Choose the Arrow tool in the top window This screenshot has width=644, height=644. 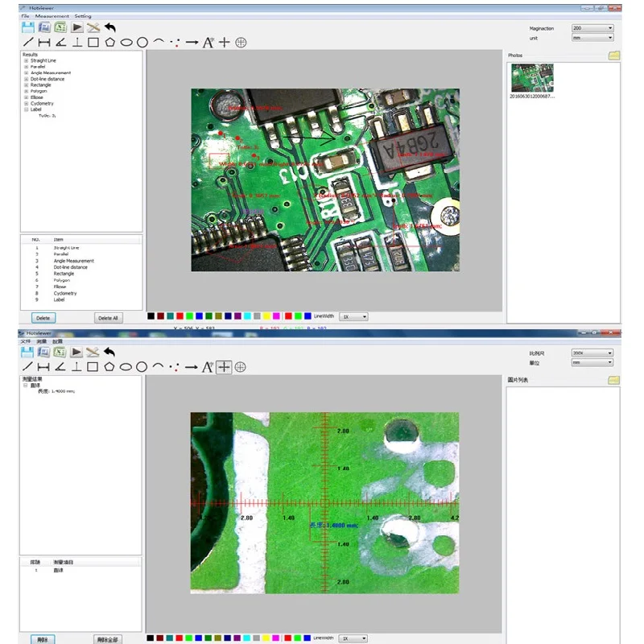(x=192, y=43)
